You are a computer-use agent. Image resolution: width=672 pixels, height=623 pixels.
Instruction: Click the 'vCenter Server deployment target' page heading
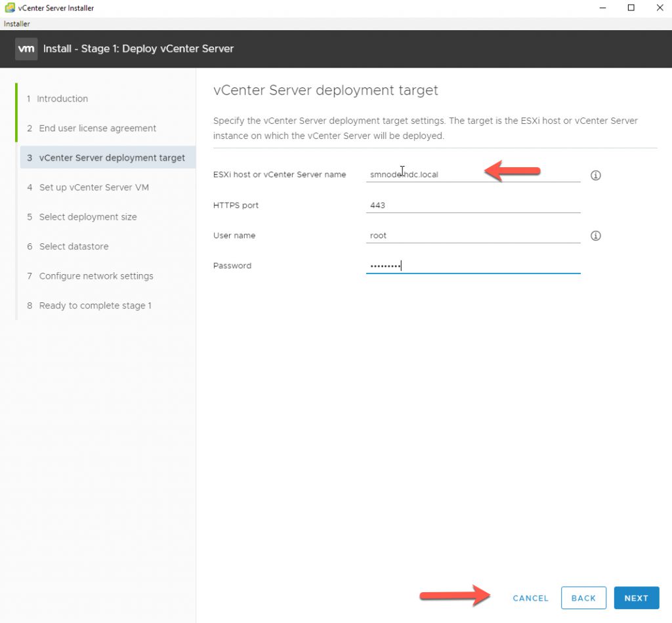(x=325, y=90)
